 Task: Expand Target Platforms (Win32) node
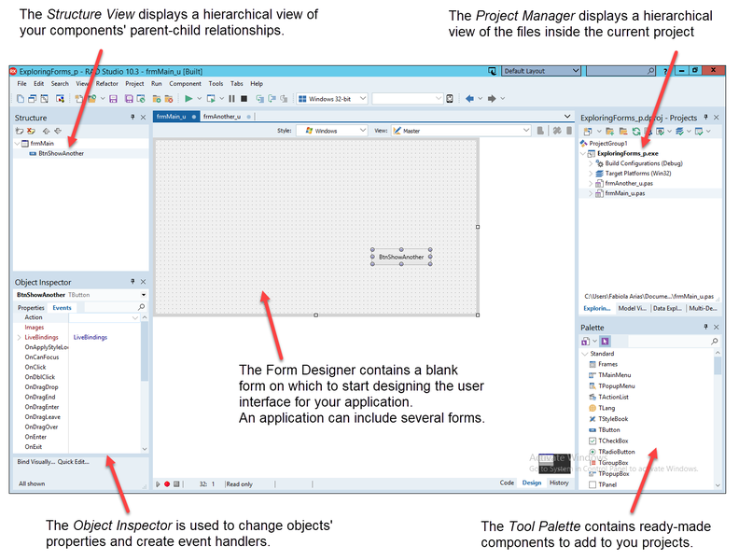591,174
